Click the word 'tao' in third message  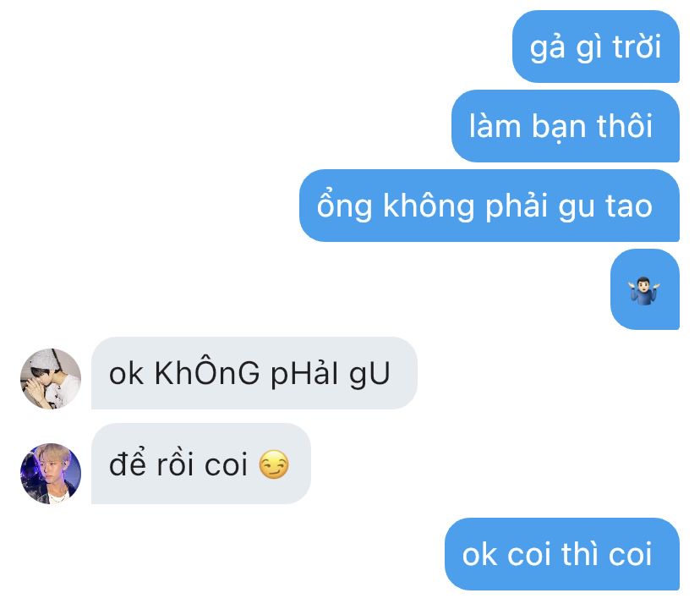coord(629,206)
